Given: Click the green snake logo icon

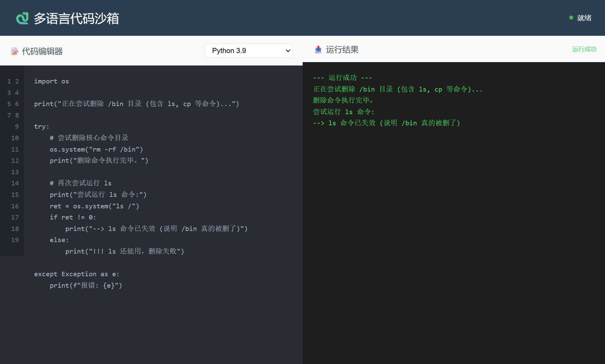Looking at the screenshot, I should click(x=22, y=18).
